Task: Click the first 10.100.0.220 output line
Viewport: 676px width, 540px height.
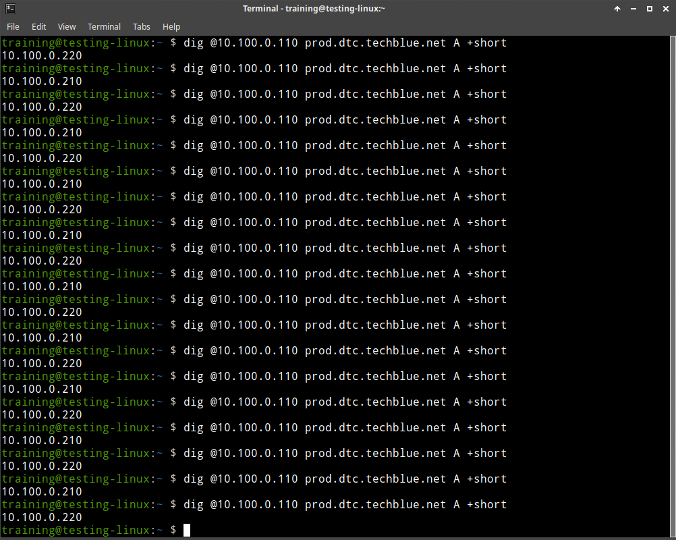Action: pos(42,56)
